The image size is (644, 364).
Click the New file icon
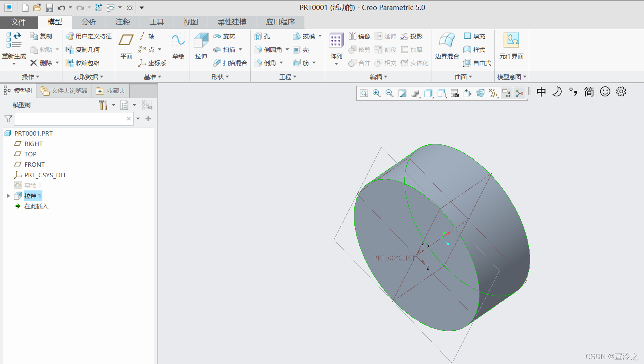pyautogui.click(x=25, y=8)
